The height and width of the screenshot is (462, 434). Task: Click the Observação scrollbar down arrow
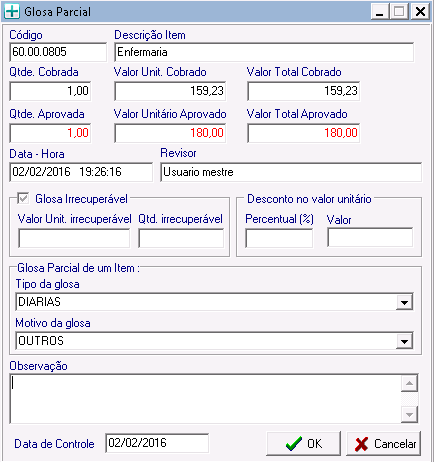pos(409,415)
